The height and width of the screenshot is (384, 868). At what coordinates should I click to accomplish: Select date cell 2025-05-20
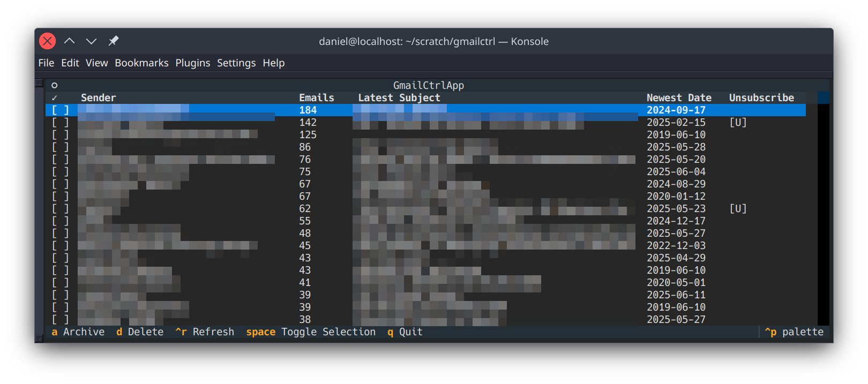676,160
